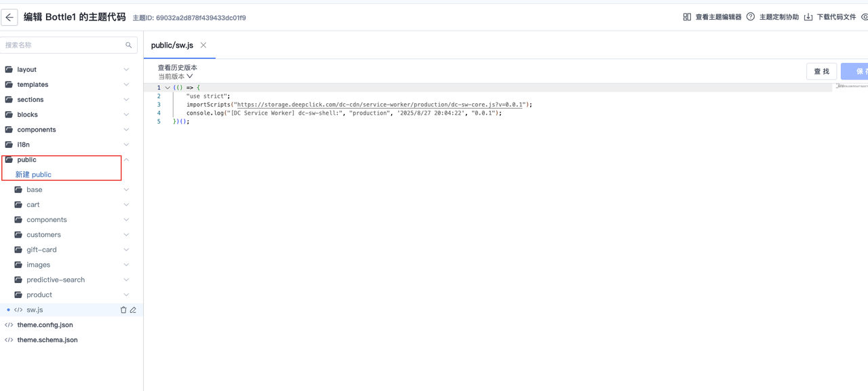This screenshot has height=391, width=868.
Task: Expand the layout folder
Action: point(126,70)
